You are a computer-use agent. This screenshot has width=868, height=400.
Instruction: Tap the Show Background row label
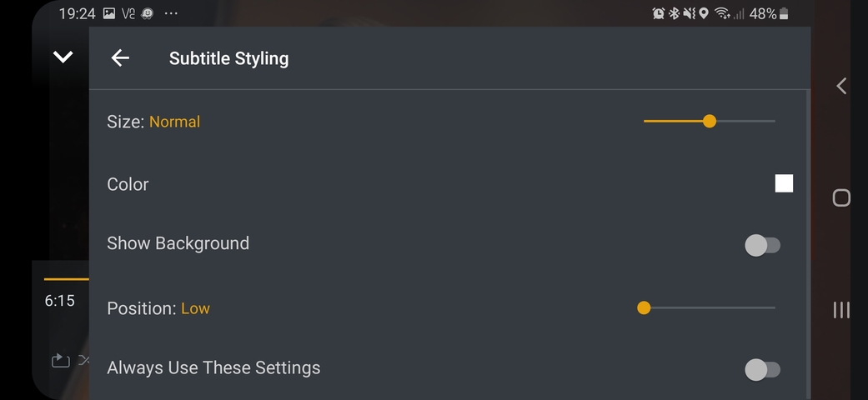point(178,243)
